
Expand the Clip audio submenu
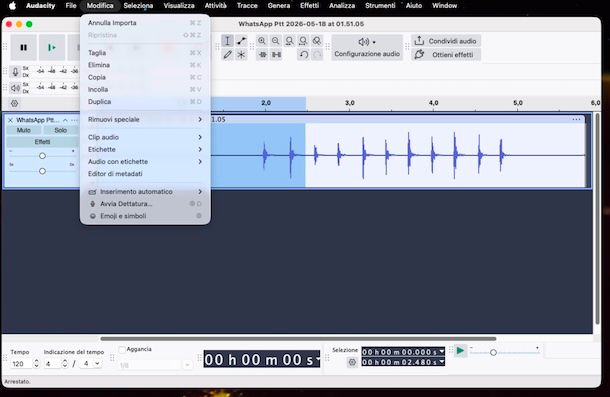pos(145,137)
